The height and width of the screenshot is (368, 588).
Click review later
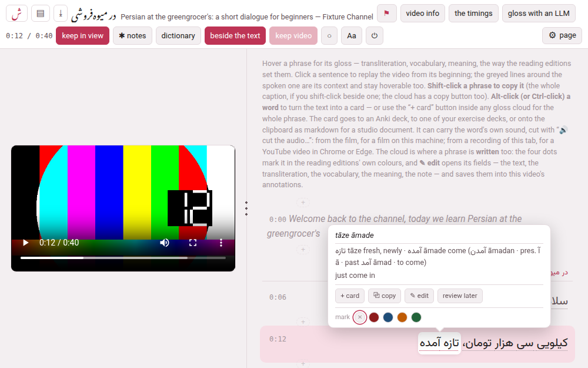tap(460, 296)
